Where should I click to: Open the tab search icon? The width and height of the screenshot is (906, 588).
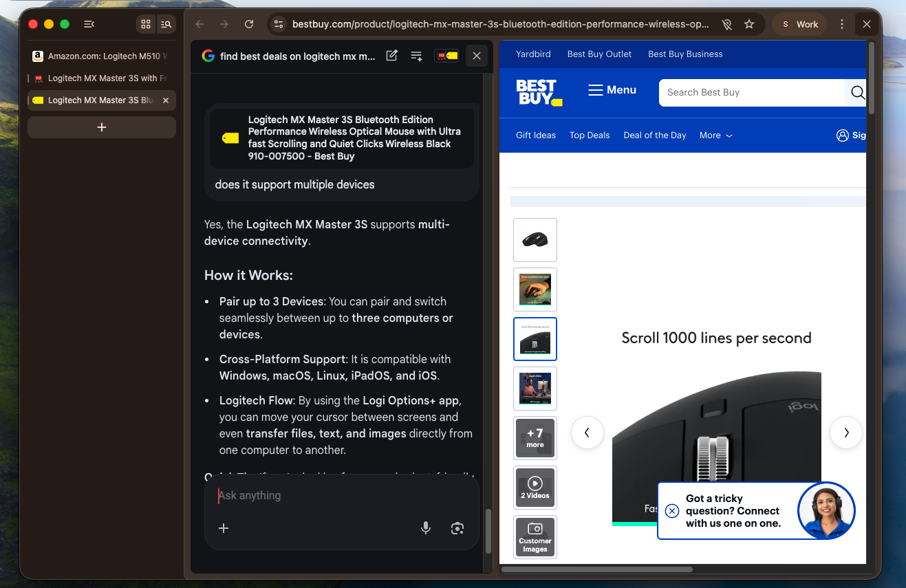[x=166, y=24]
